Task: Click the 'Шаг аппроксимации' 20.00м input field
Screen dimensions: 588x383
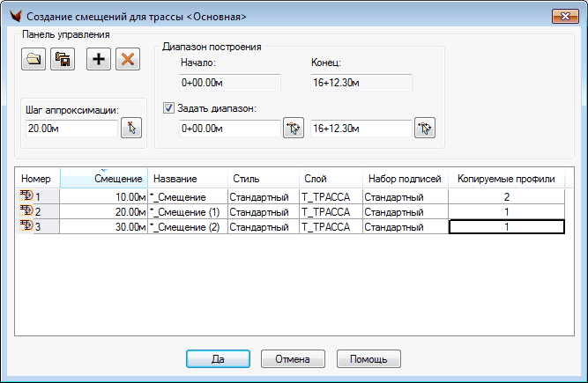Action: pos(69,129)
